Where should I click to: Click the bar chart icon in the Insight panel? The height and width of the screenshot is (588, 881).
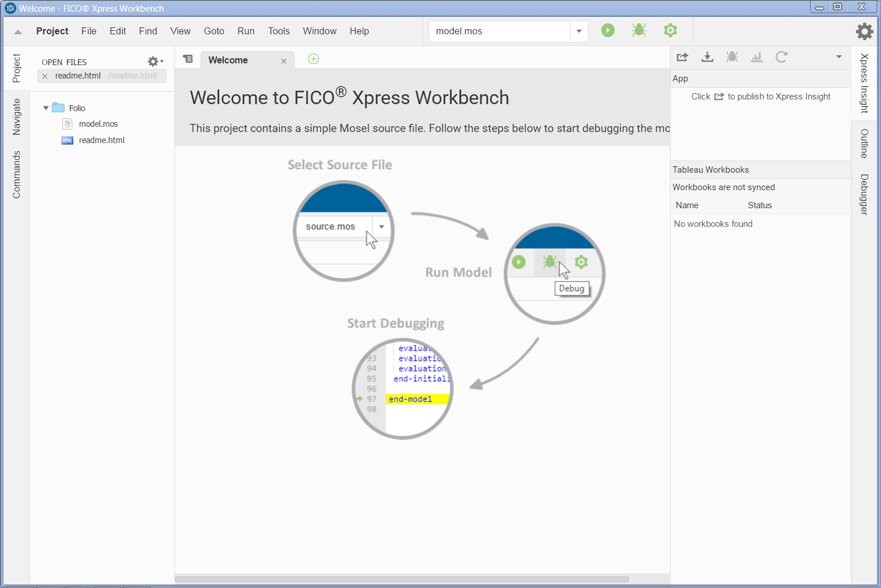[757, 57]
